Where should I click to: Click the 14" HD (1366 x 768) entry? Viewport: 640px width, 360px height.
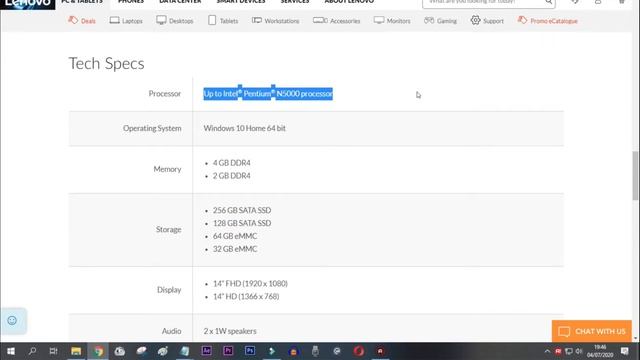(246, 296)
